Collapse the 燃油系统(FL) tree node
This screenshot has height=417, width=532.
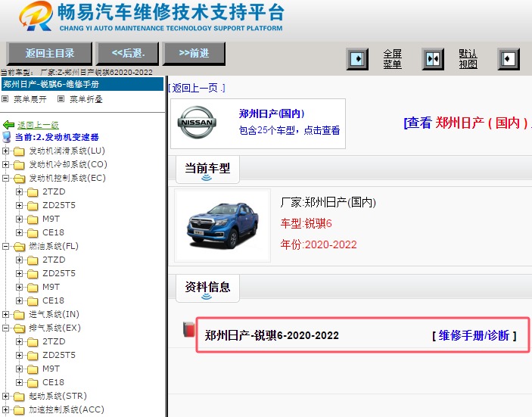tap(5, 246)
